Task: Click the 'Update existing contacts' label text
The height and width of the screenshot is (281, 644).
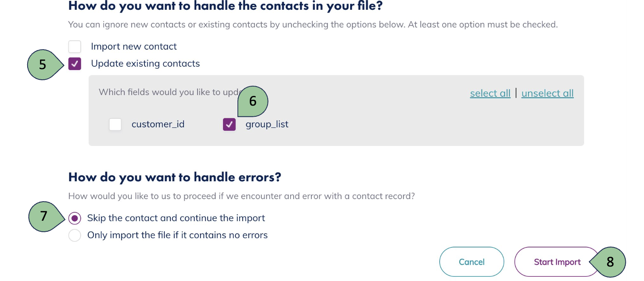Action: tap(145, 64)
